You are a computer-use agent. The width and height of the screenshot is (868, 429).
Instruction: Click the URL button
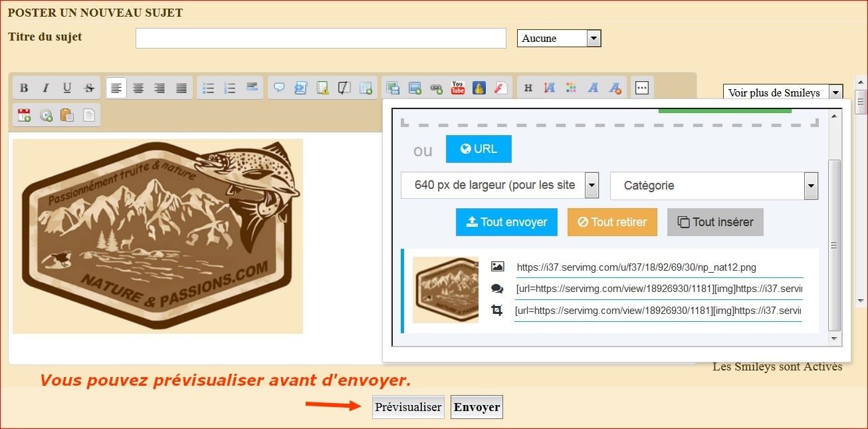[x=479, y=149]
